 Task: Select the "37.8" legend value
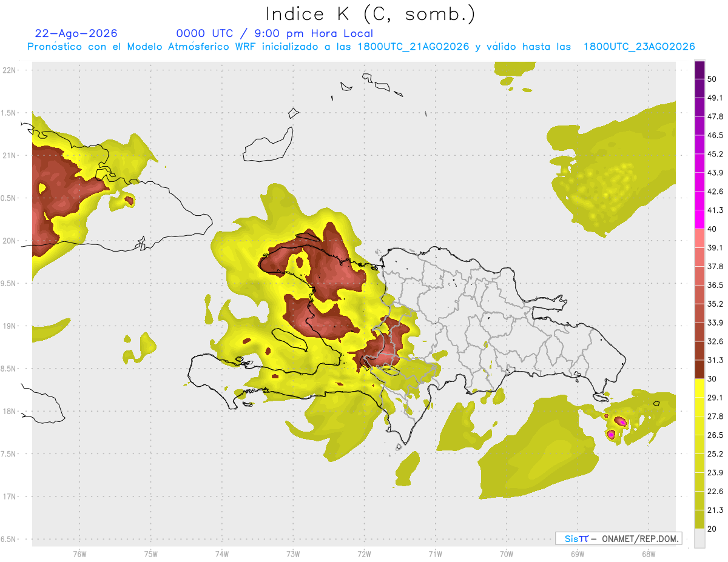716,266
